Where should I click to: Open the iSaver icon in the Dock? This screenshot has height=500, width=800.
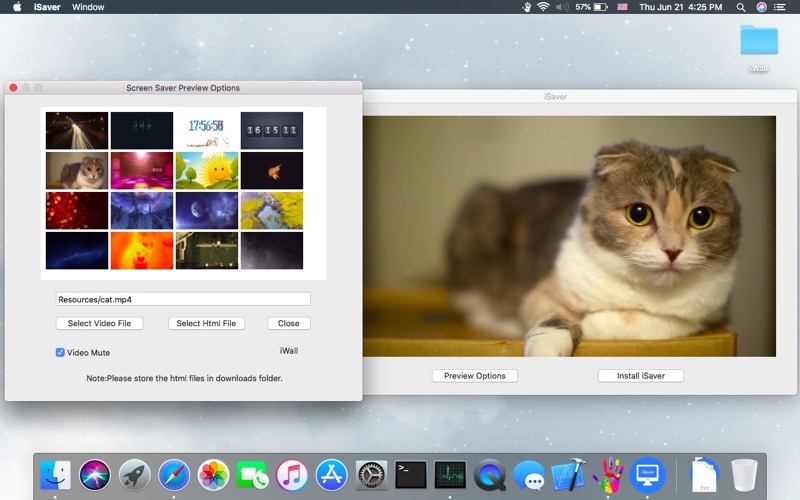click(x=647, y=474)
